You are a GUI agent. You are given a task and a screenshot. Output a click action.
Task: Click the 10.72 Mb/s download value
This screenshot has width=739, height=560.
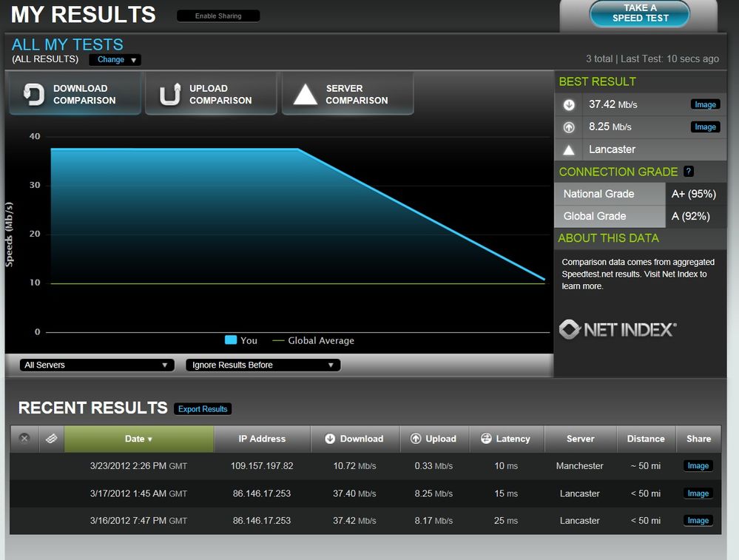click(x=354, y=466)
